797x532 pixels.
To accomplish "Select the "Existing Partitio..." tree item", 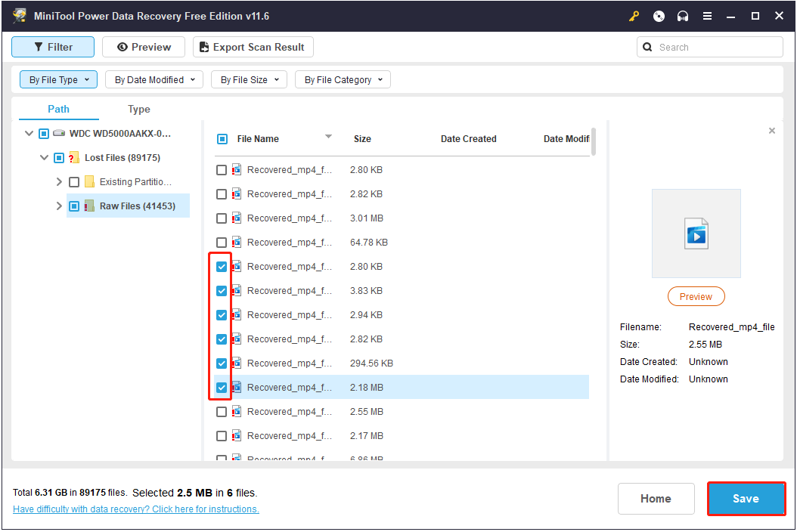I will pos(135,182).
